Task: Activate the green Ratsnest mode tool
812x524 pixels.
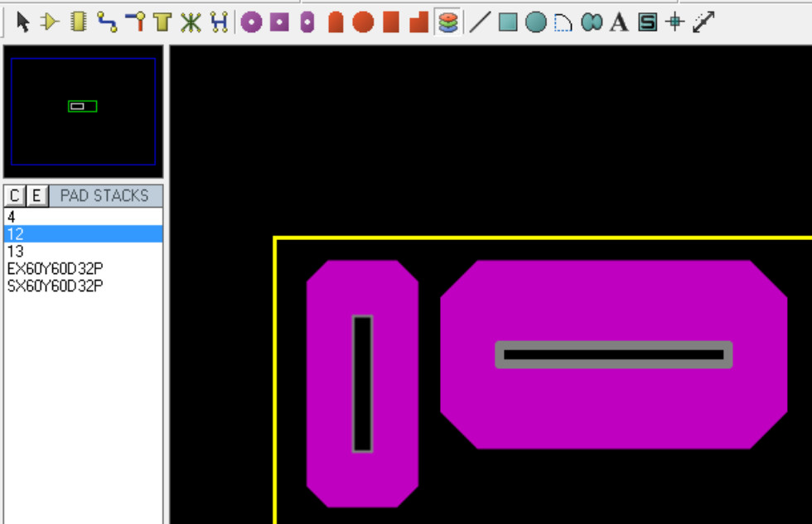Action: coord(191,22)
